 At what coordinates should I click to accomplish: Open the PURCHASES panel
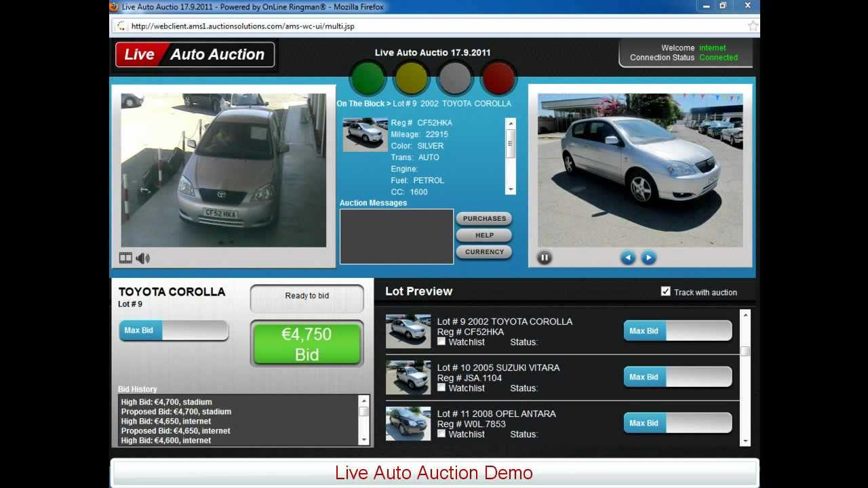point(484,218)
